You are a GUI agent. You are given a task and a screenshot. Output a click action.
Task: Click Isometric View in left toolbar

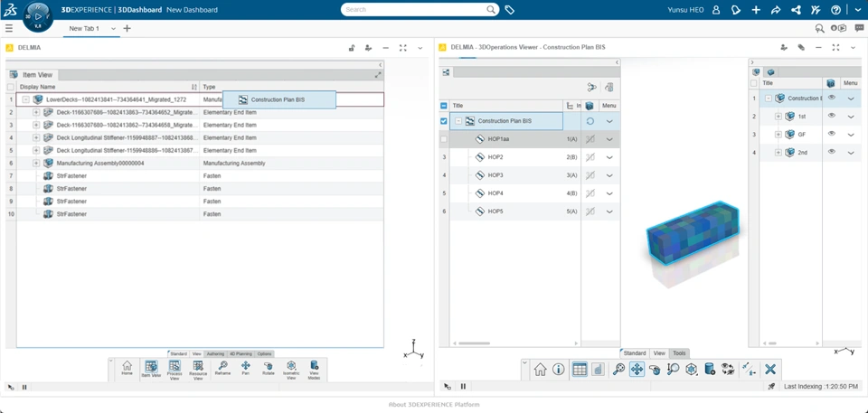(x=291, y=370)
